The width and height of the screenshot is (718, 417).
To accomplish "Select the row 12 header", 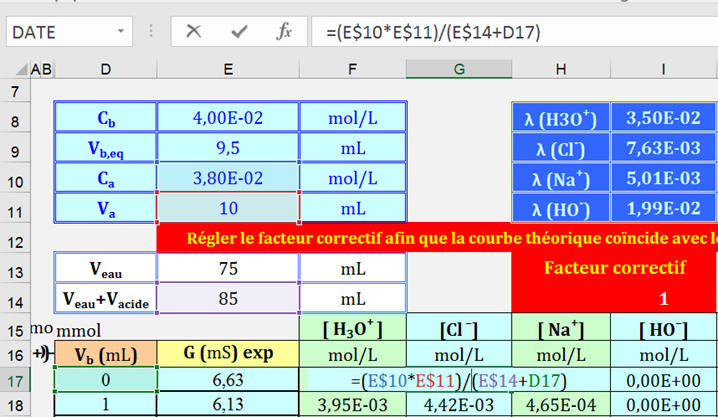I will click(x=14, y=242).
